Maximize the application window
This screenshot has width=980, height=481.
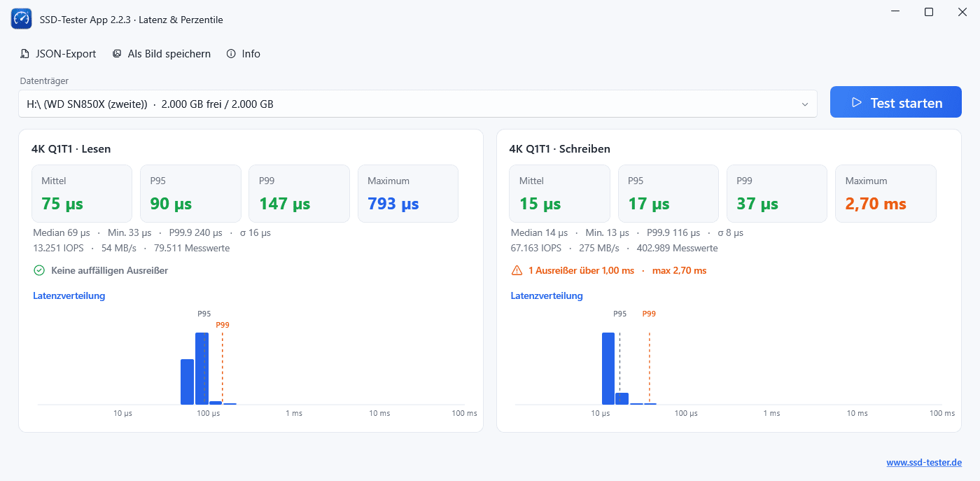929,12
